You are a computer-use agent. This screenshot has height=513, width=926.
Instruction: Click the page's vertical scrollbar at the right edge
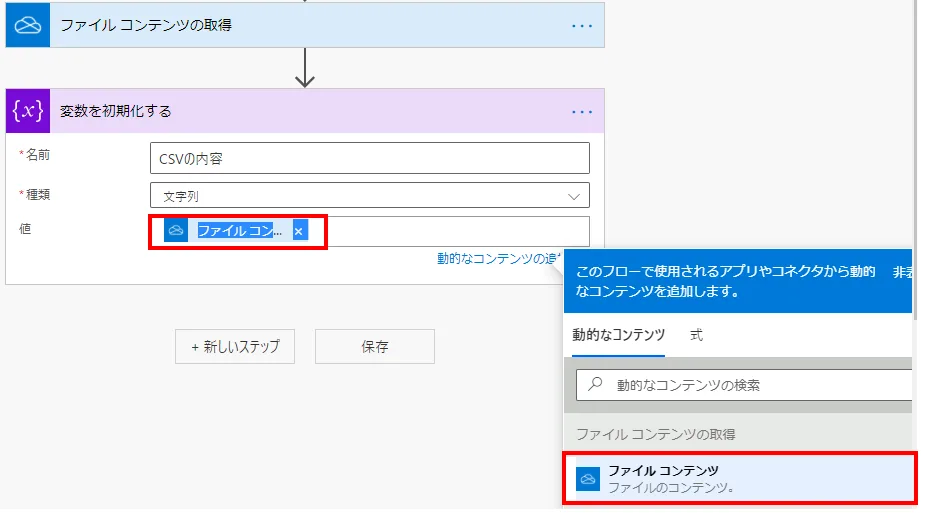(915, 159)
